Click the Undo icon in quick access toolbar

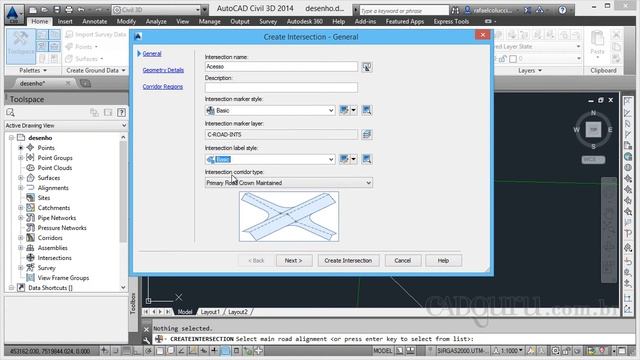coord(81,10)
